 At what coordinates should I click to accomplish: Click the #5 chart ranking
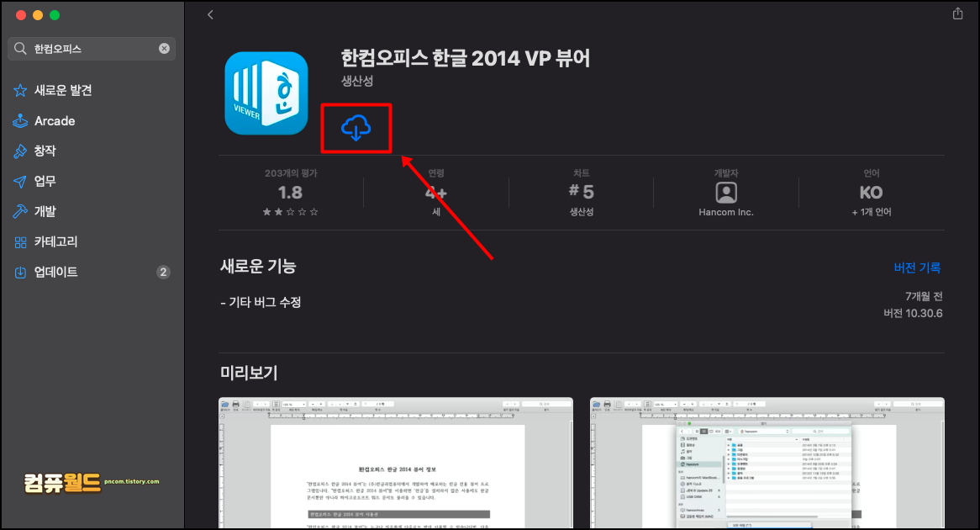(582, 192)
